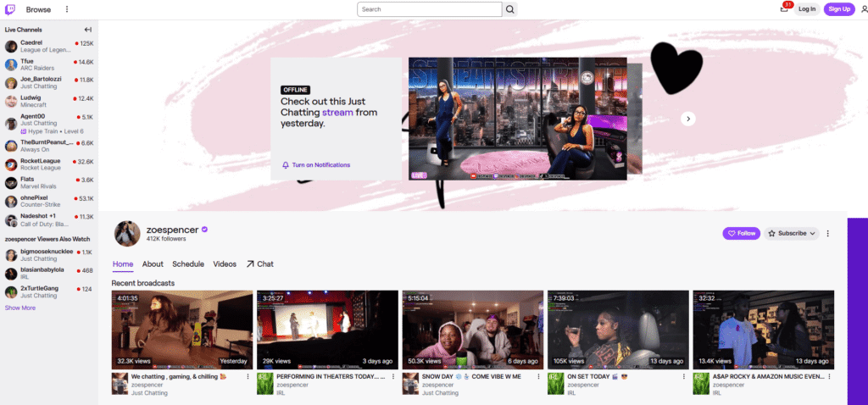This screenshot has width=868, height=405.
Task: Open options for We chatting, gaming video
Action: point(248,376)
